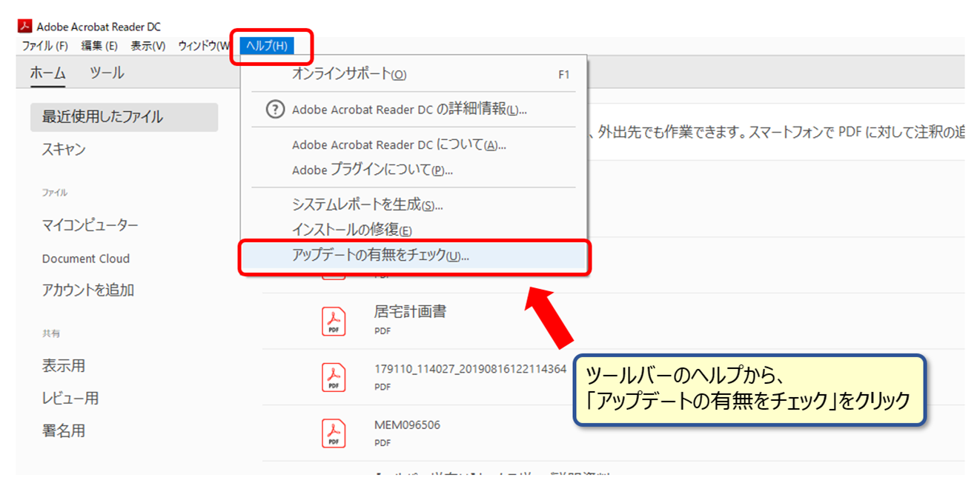Viewport: 980px width, 489px height.
Task: Open the 179110_114027_20190816122114364 file name
Action: [470, 369]
